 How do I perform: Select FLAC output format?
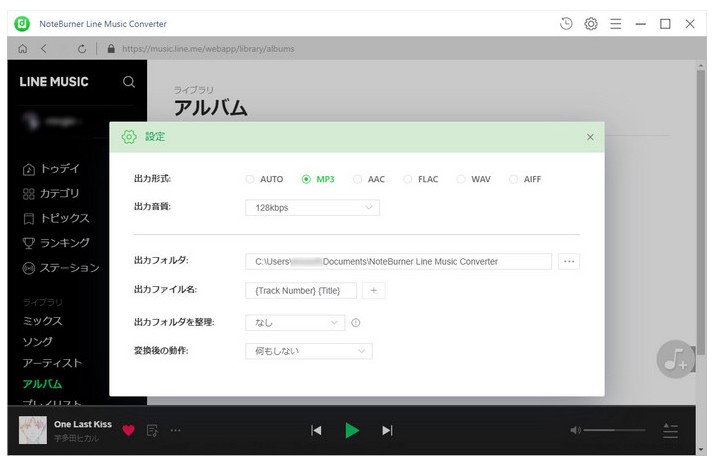421,179
